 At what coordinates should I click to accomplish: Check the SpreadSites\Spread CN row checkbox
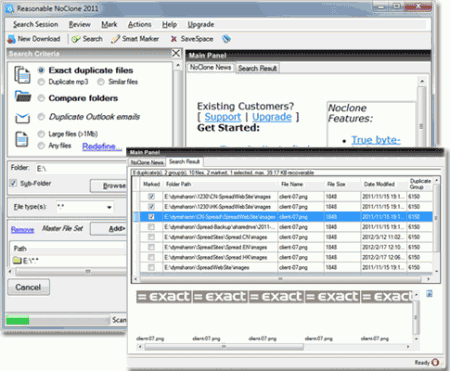pos(151,237)
